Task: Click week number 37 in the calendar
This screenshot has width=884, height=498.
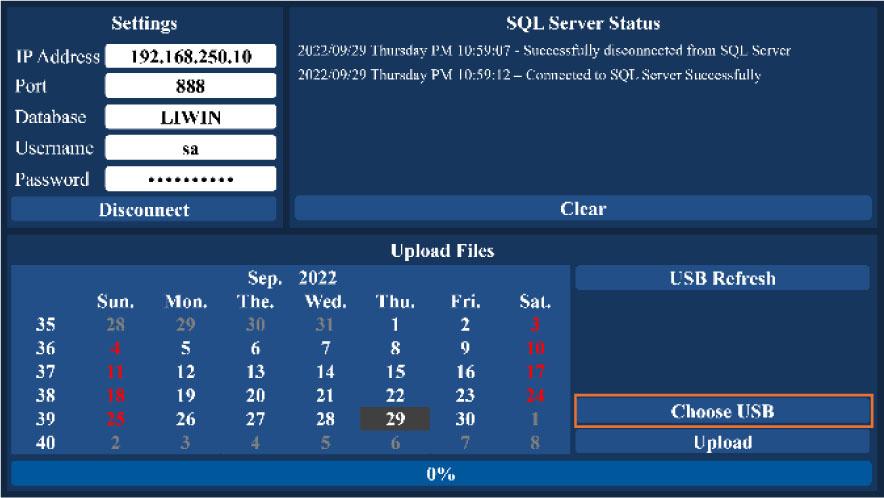Action: (46, 372)
